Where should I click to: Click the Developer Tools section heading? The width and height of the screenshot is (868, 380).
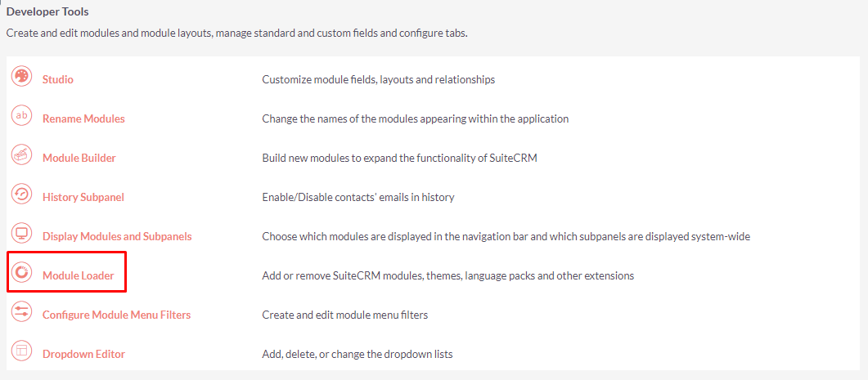(47, 11)
